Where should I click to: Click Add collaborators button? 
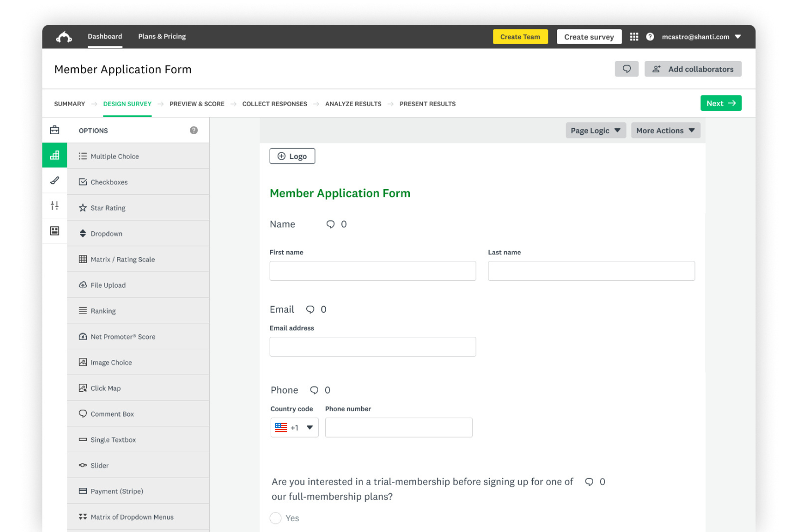click(693, 69)
